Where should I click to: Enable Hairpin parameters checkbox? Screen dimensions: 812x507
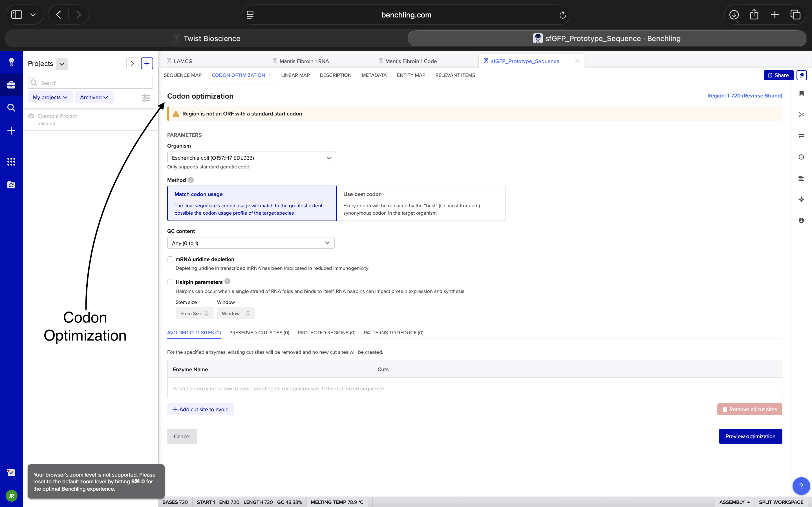pos(170,282)
